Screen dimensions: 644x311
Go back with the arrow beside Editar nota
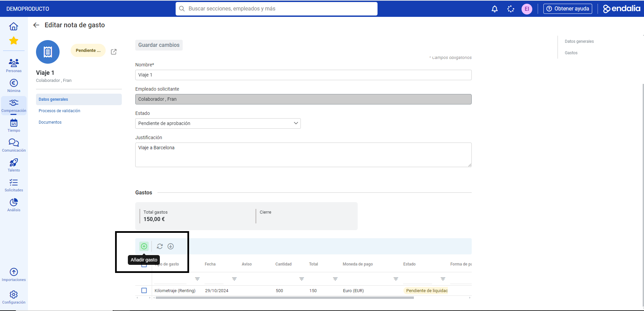[x=36, y=25]
